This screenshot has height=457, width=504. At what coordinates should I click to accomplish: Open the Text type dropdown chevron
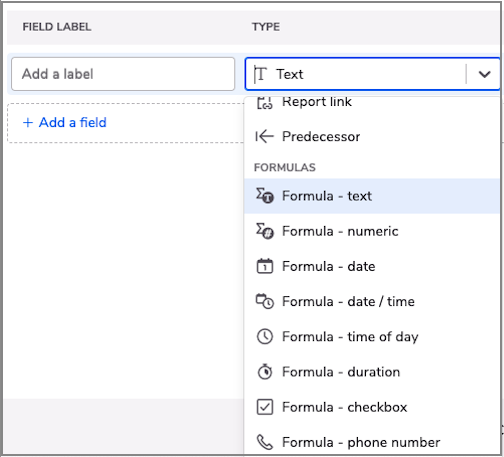[484, 74]
